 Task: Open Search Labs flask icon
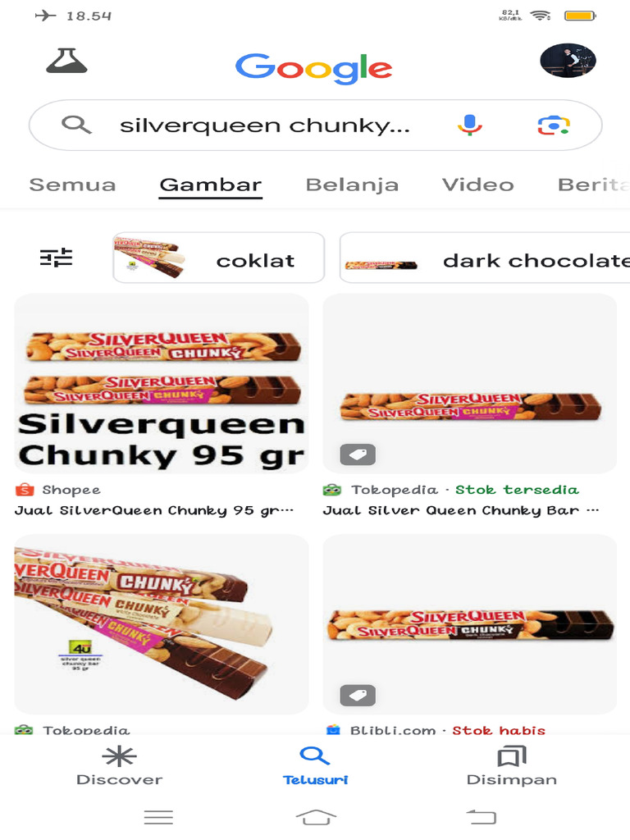pyautogui.click(x=66, y=61)
